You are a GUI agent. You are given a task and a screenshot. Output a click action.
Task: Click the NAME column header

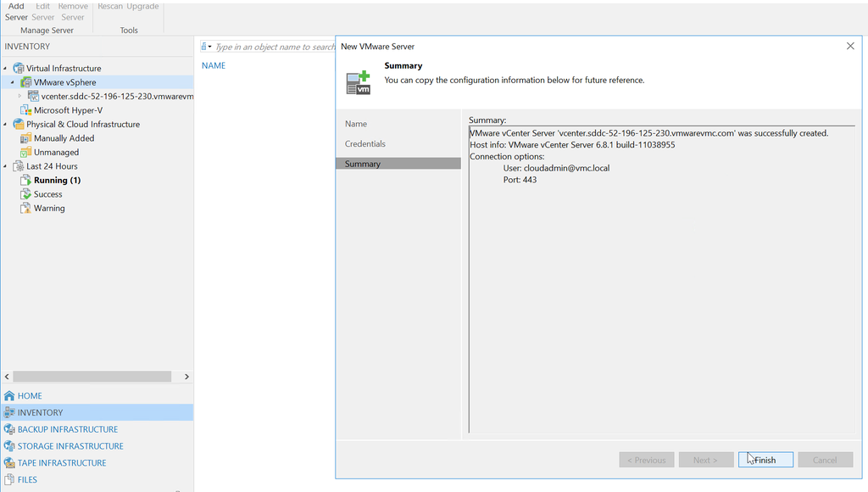[x=213, y=65]
